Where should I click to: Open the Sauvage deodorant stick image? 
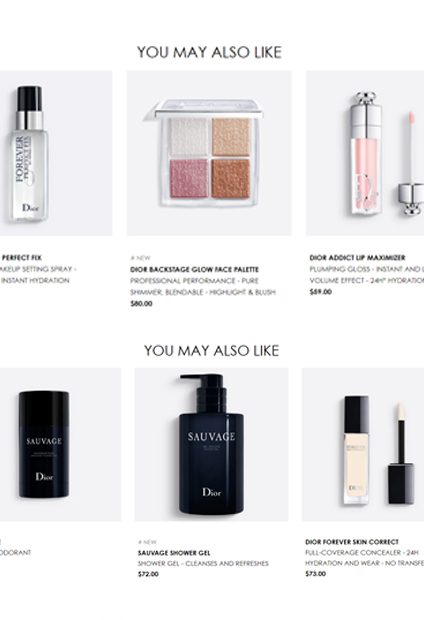pyautogui.click(x=60, y=444)
